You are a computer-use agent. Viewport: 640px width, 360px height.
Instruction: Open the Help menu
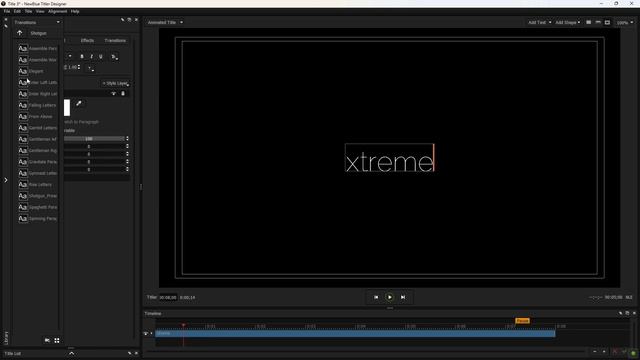coord(75,11)
